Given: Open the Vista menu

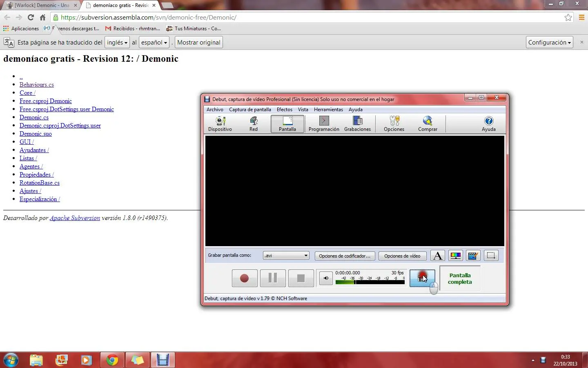Looking at the screenshot, I should point(303,110).
